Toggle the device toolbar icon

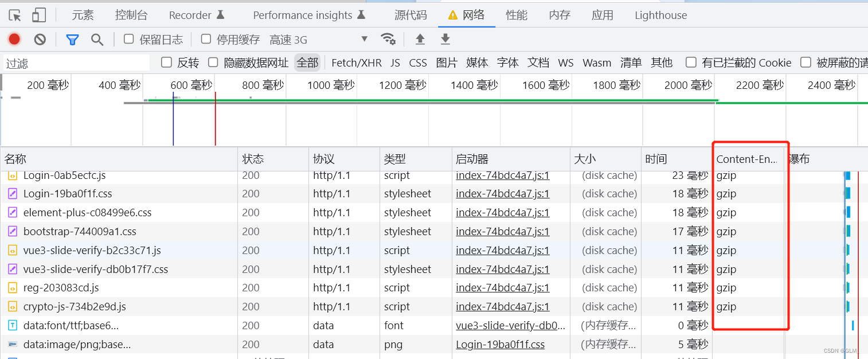click(39, 15)
